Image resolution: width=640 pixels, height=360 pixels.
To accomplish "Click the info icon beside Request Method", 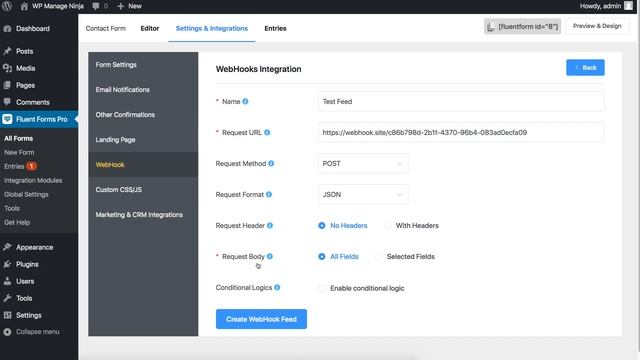I will 271,163.
